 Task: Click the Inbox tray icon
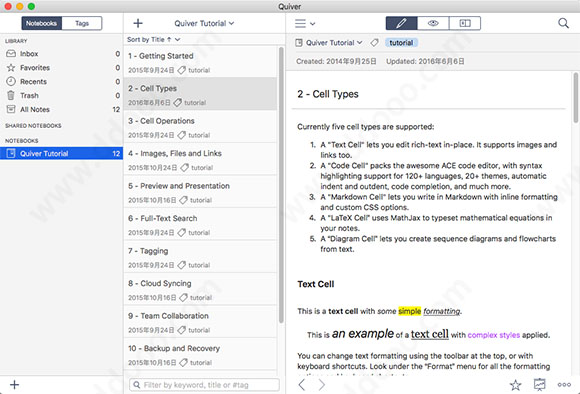coord(11,54)
